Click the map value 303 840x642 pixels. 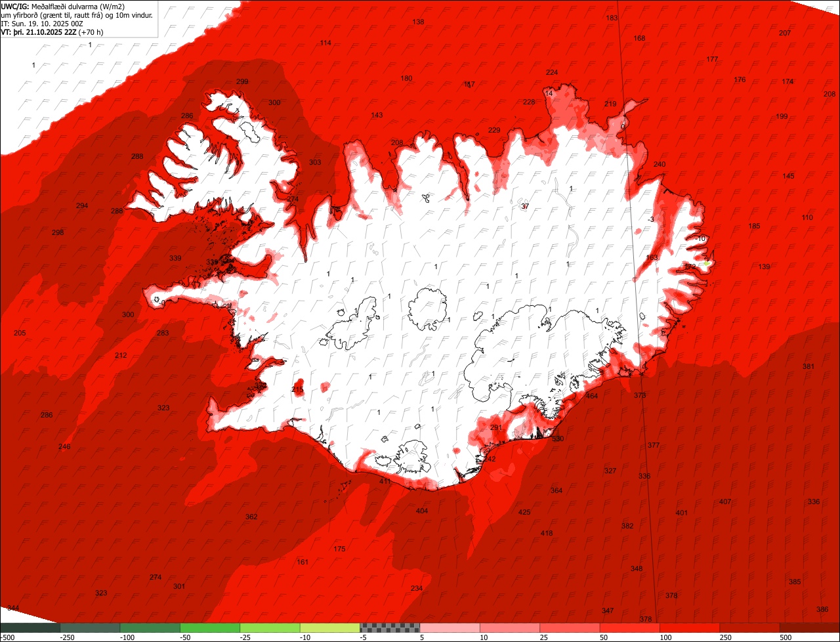315,162
